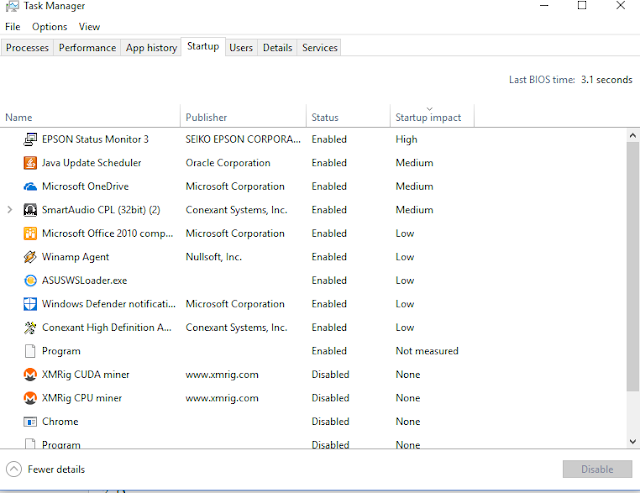Select the Microsoft Office 2010 comp... name

coord(108,233)
